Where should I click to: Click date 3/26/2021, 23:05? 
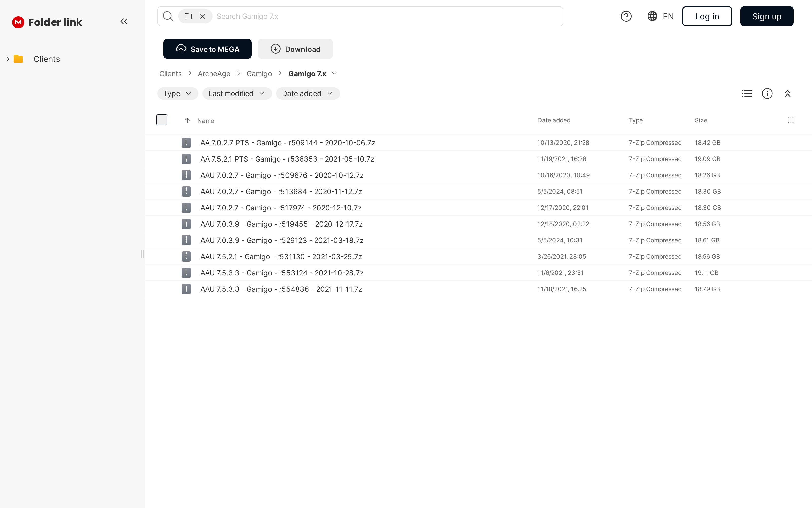[562, 256]
